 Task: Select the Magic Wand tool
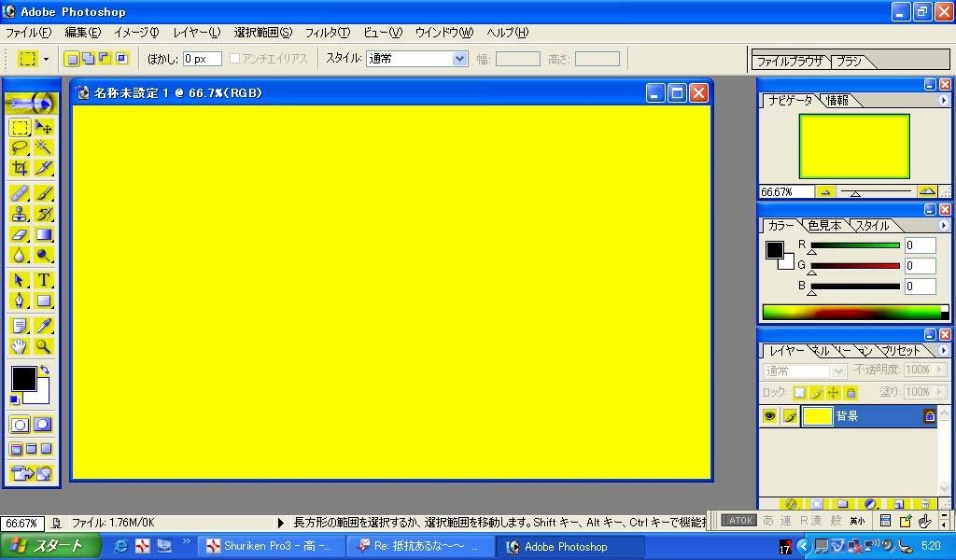(43, 147)
